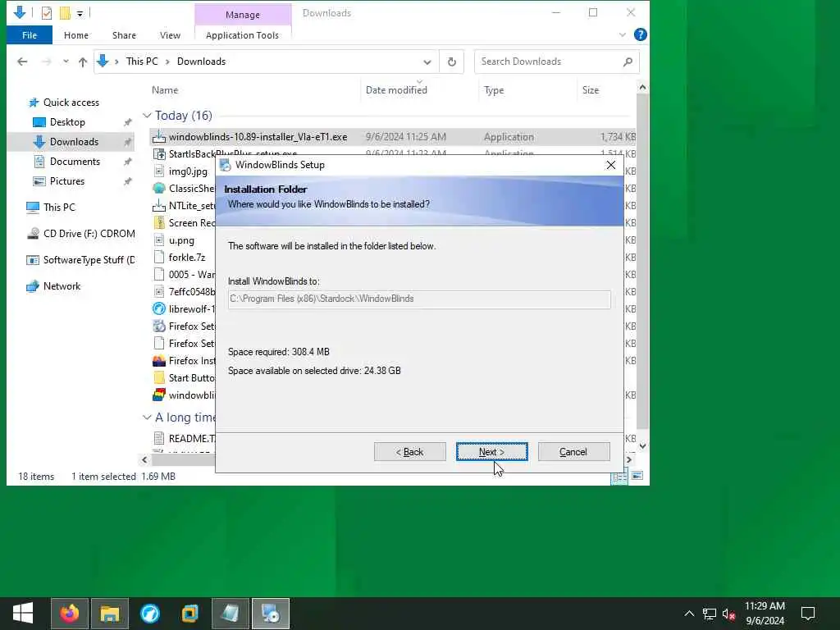The height and width of the screenshot is (630, 840).
Task: Go up one folder level arrow
Action: (x=83, y=62)
